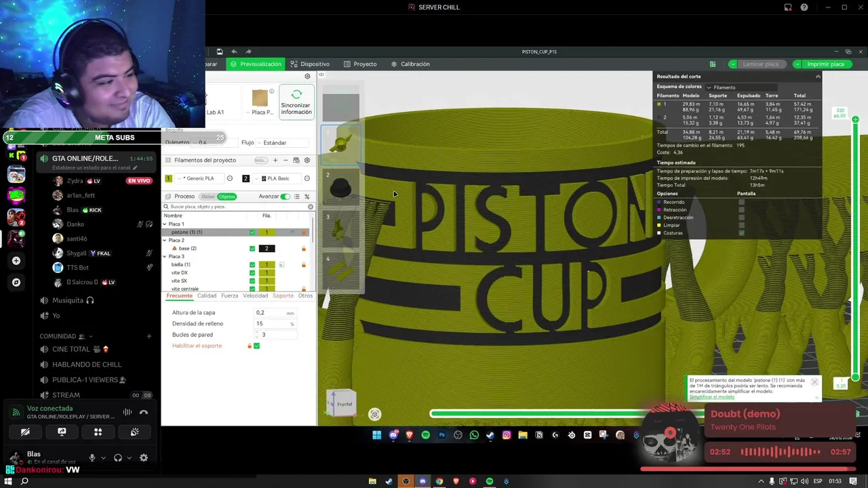
Task: Clear the object search field
Action: [311, 207]
